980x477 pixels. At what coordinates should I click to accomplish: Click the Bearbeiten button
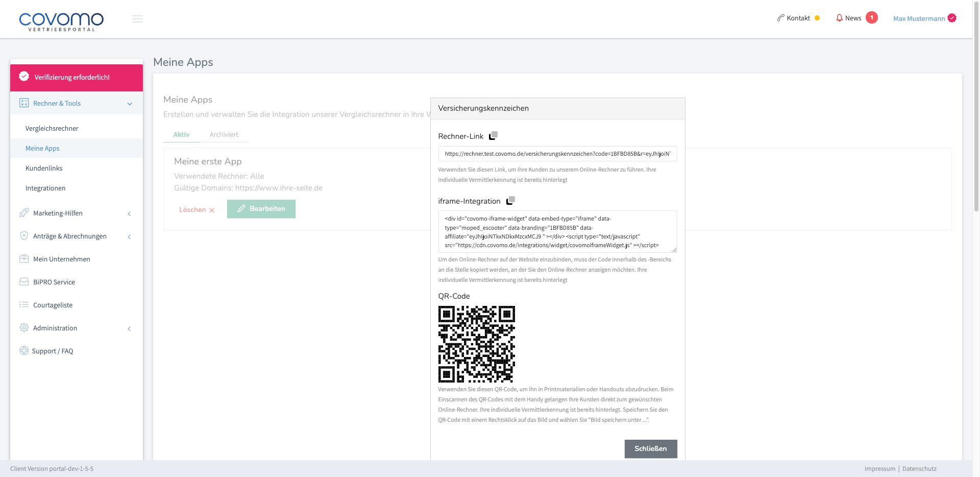tap(261, 208)
